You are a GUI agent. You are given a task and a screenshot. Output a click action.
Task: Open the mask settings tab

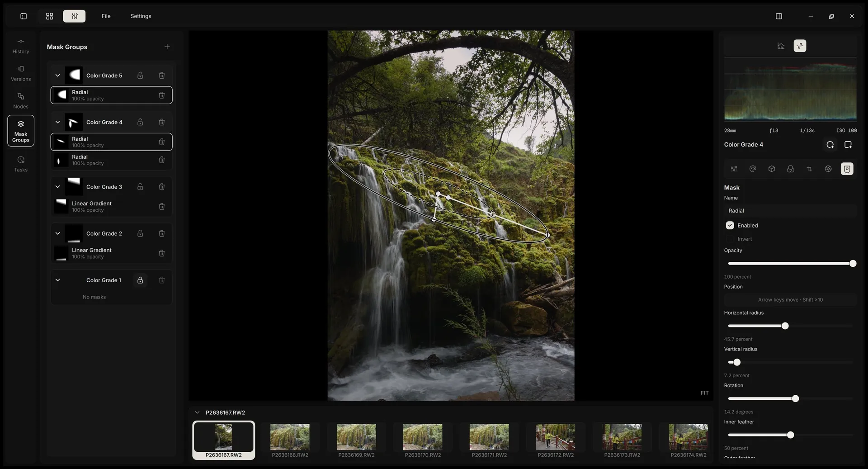[x=847, y=169]
